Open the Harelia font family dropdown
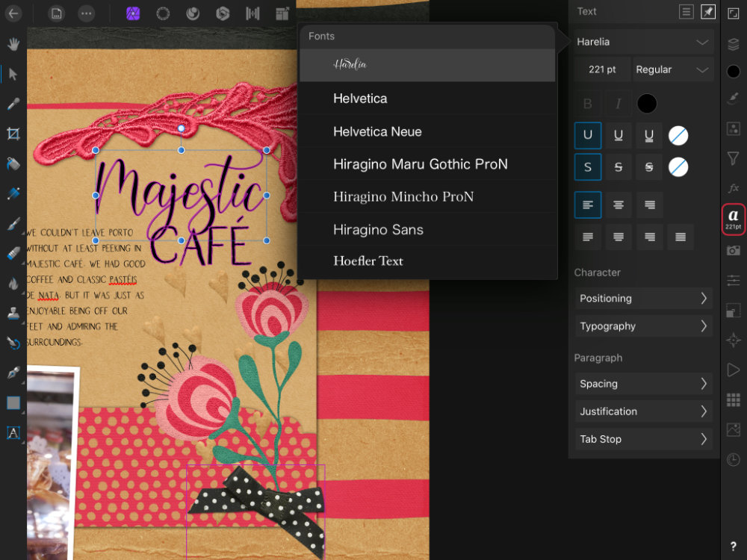 pyautogui.click(x=643, y=42)
